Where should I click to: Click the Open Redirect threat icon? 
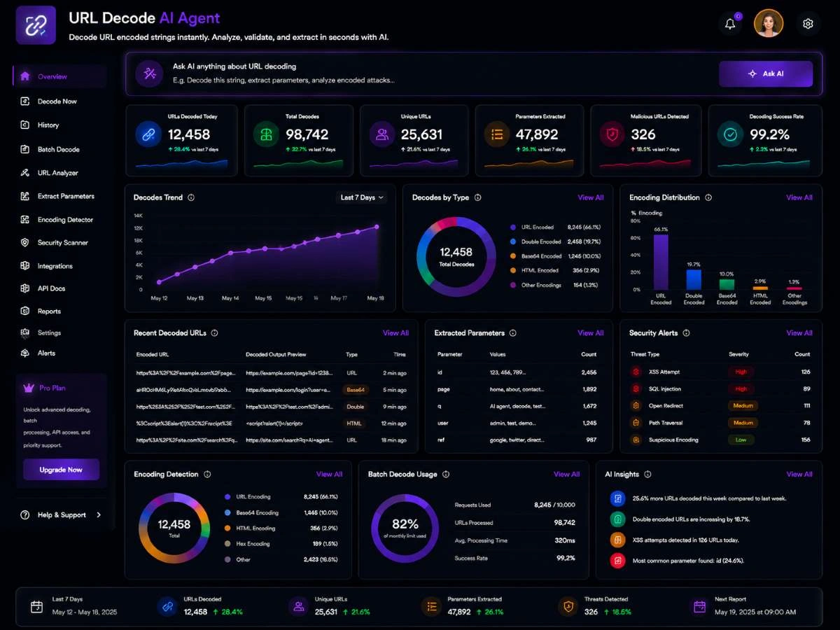click(x=636, y=406)
